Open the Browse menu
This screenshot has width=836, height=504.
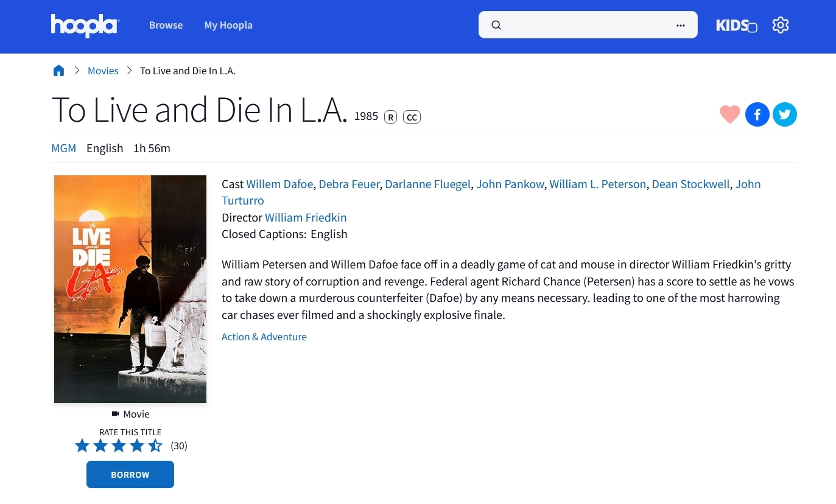[x=166, y=25]
